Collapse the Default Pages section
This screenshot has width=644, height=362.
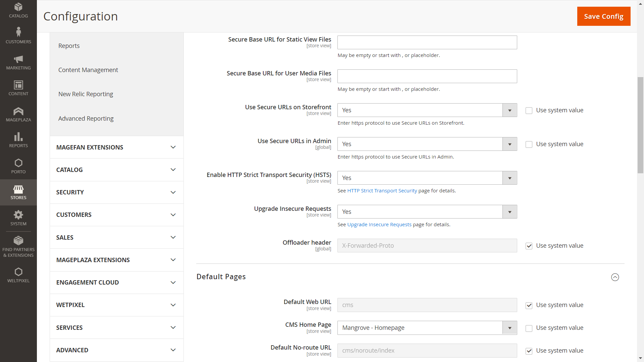pos(615,277)
